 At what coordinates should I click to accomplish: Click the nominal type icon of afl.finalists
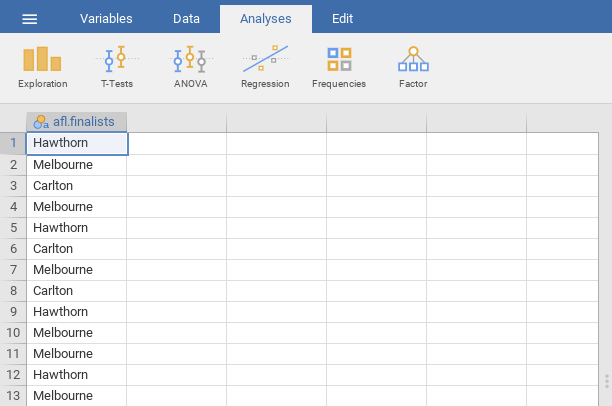[x=41, y=122]
